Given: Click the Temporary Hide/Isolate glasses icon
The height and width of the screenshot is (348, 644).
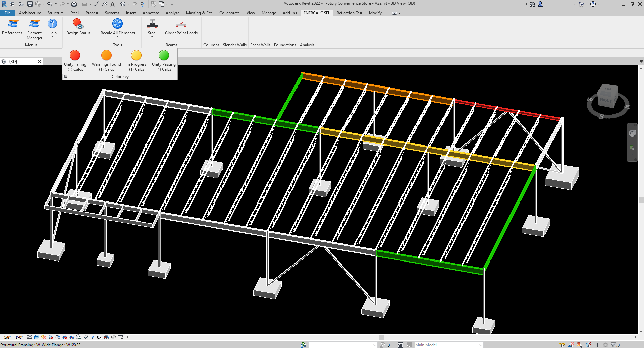Looking at the screenshot, I should click(86, 337).
